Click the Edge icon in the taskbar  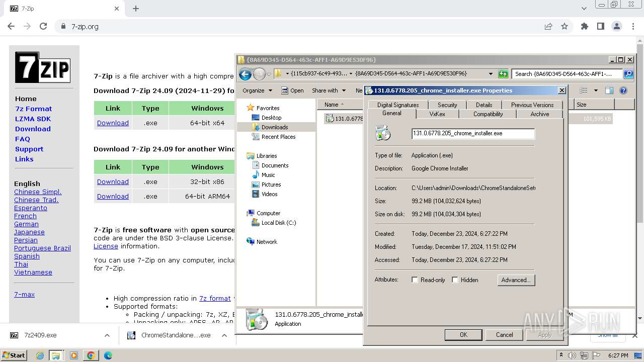coord(108,355)
